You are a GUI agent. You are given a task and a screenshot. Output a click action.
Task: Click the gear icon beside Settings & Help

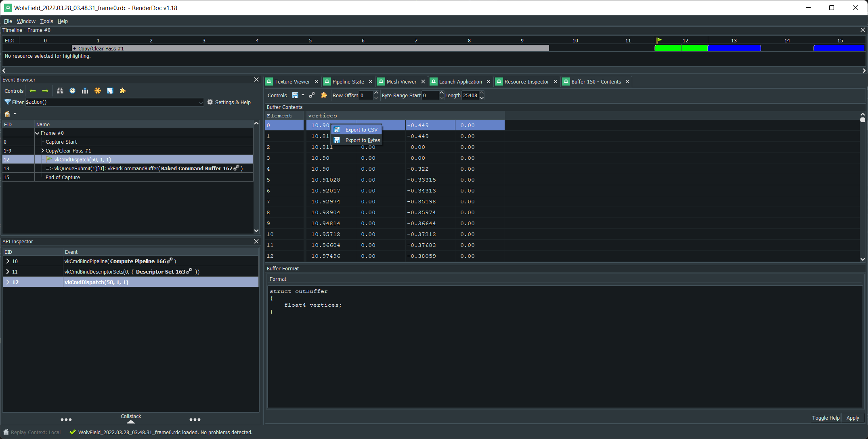coord(210,102)
